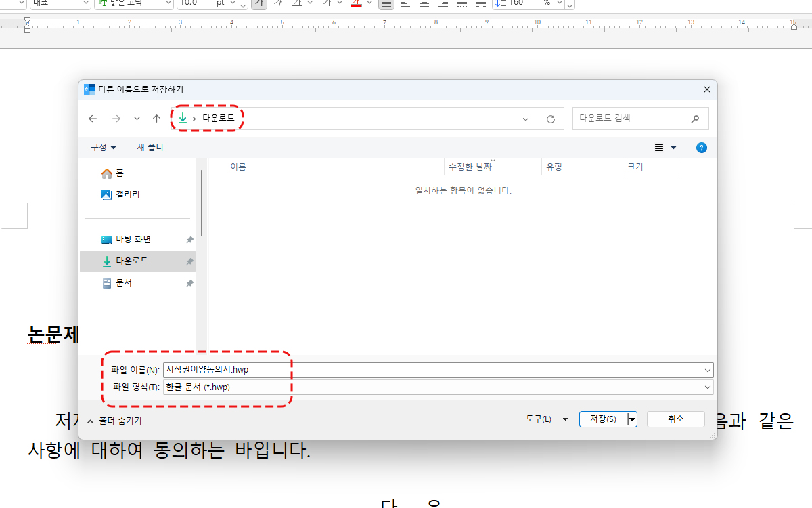The width and height of the screenshot is (812, 508).
Task: Collapse folders with 폴더 숨기기
Action: click(x=114, y=421)
